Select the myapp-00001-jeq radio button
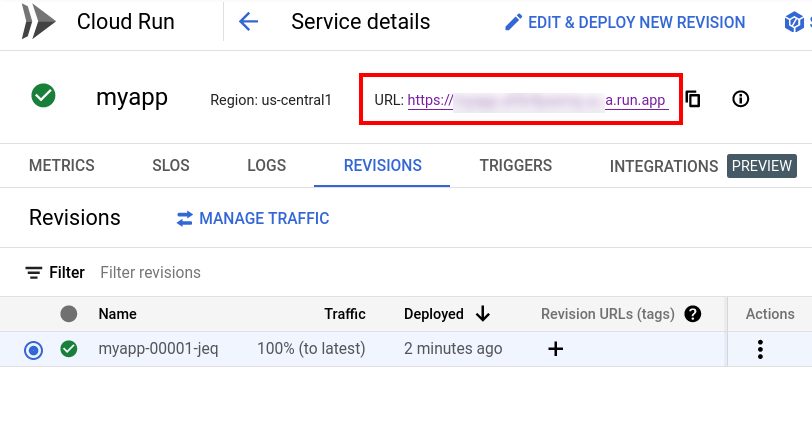Viewport: 812px width, 432px height. click(34, 350)
